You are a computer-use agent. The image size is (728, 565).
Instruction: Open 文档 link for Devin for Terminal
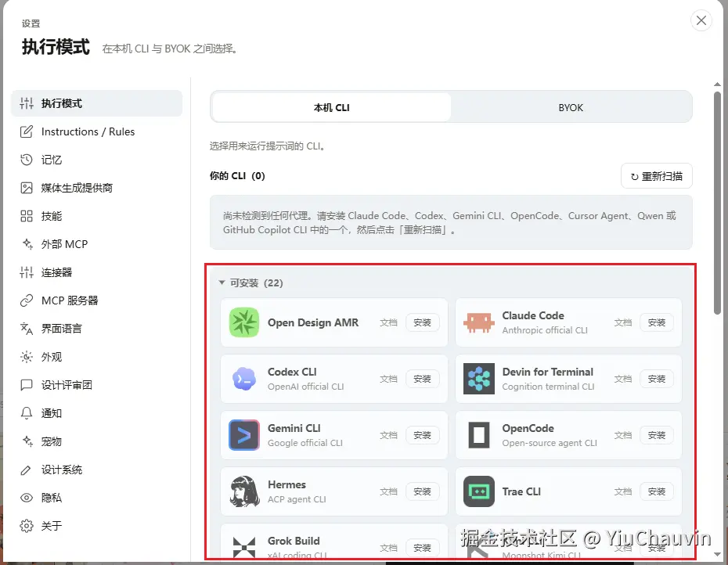point(623,379)
